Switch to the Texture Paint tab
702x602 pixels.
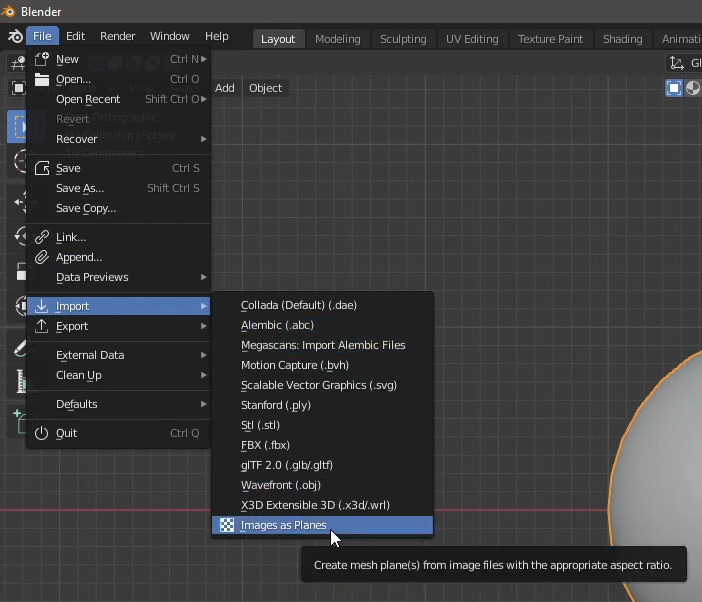pyautogui.click(x=550, y=39)
